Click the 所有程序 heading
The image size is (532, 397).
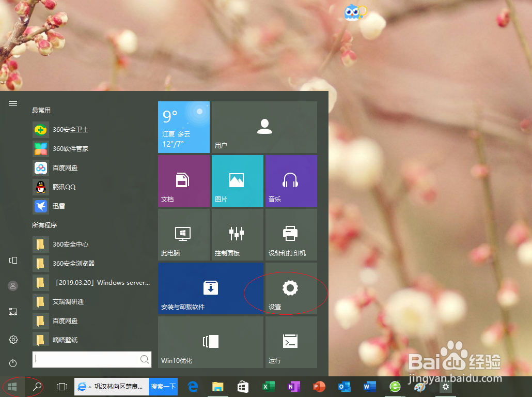coord(44,225)
